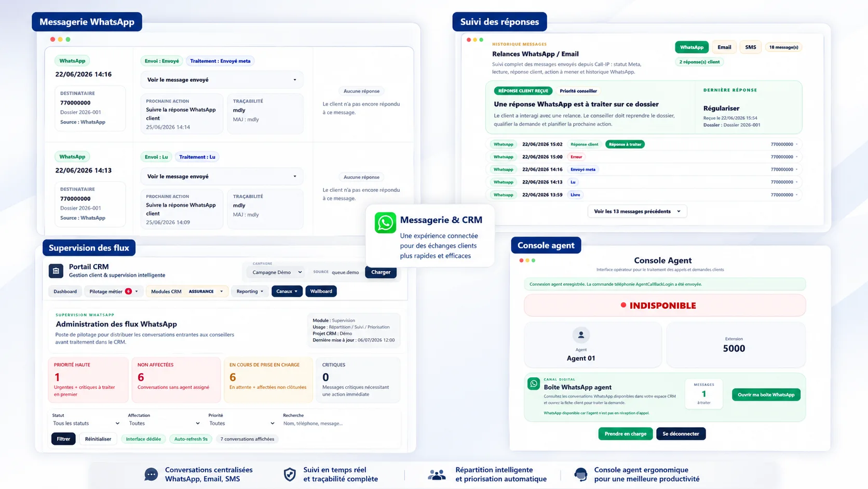Expand Voir les 13 messages précédents
This screenshot has height=489, width=868.
[637, 212]
